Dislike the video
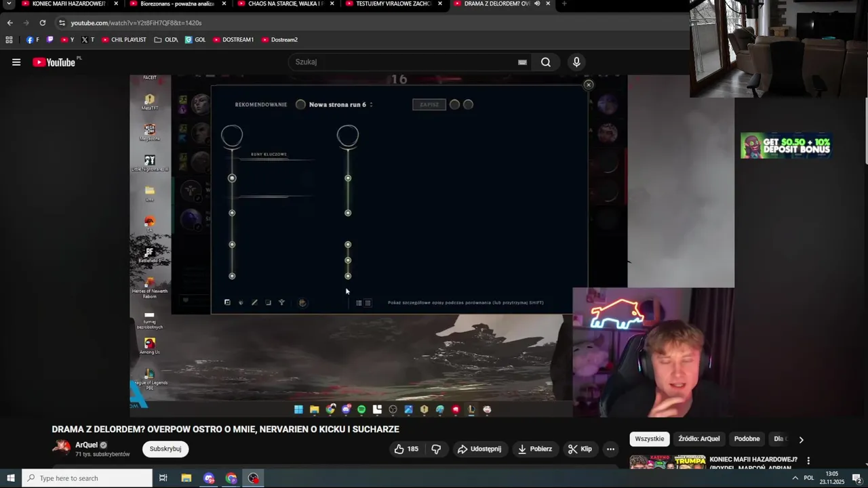 (436, 449)
